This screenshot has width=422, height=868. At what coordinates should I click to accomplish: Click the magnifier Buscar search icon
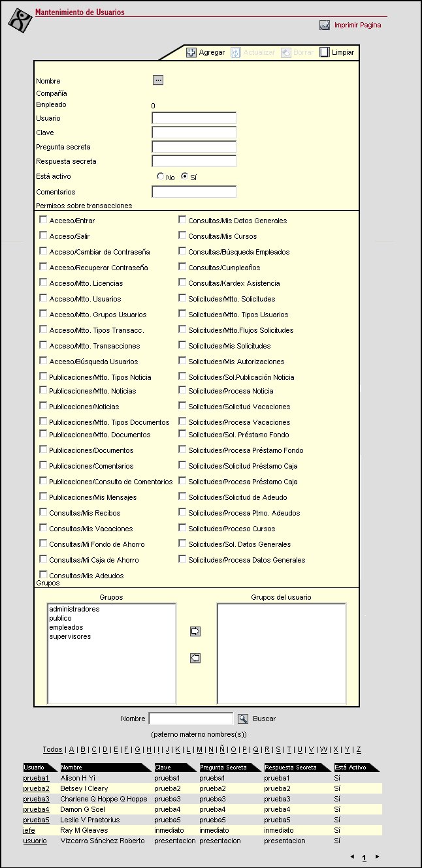click(243, 719)
